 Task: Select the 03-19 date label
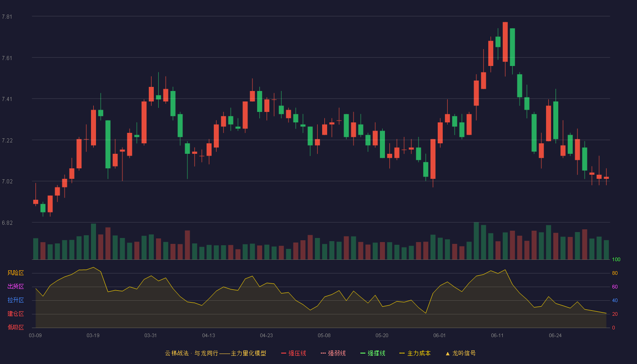pyautogui.click(x=93, y=335)
